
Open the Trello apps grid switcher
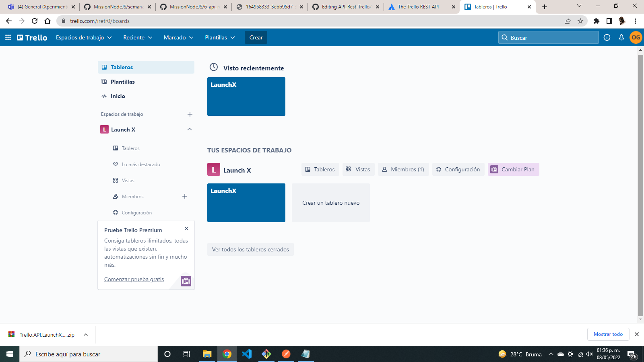coord(8,37)
